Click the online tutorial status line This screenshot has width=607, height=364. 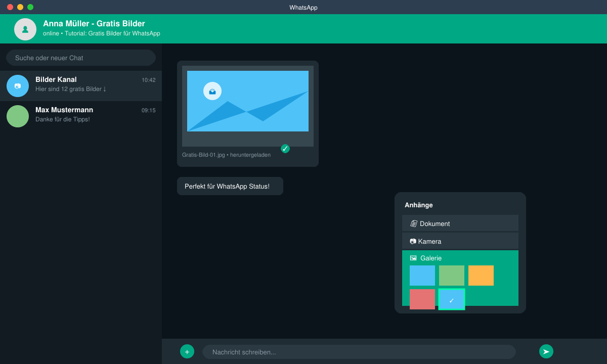pyautogui.click(x=102, y=33)
